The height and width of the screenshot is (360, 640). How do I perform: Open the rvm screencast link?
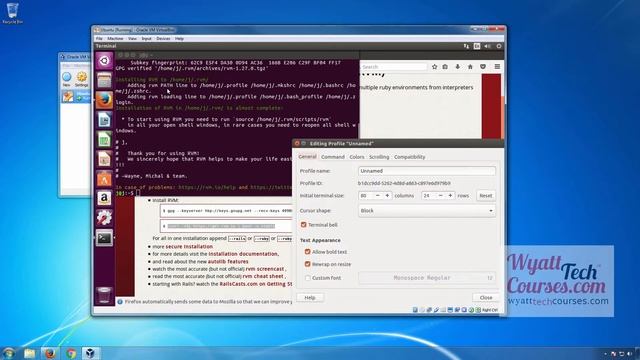click(x=264, y=269)
